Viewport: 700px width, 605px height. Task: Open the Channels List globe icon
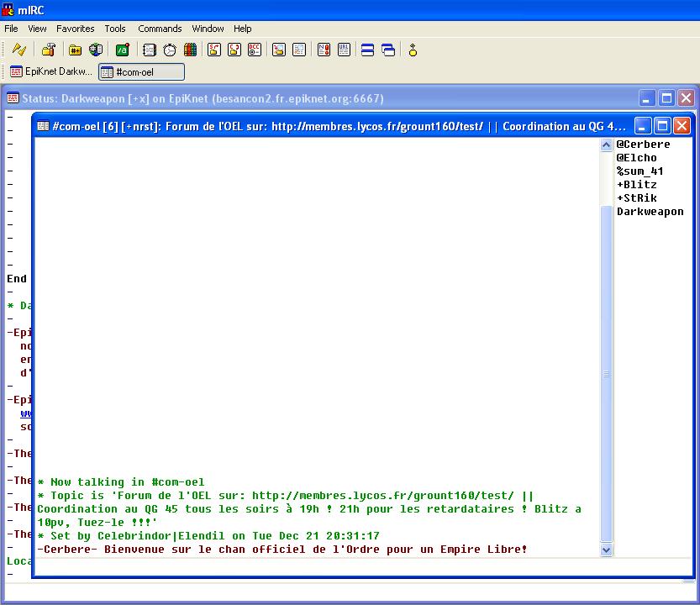pos(96,50)
